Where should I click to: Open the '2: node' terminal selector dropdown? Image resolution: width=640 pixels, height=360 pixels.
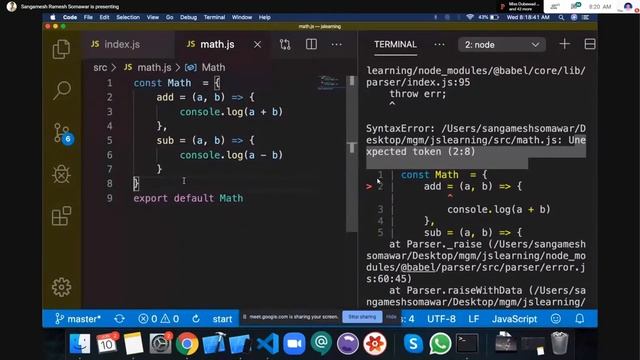point(502,44)
